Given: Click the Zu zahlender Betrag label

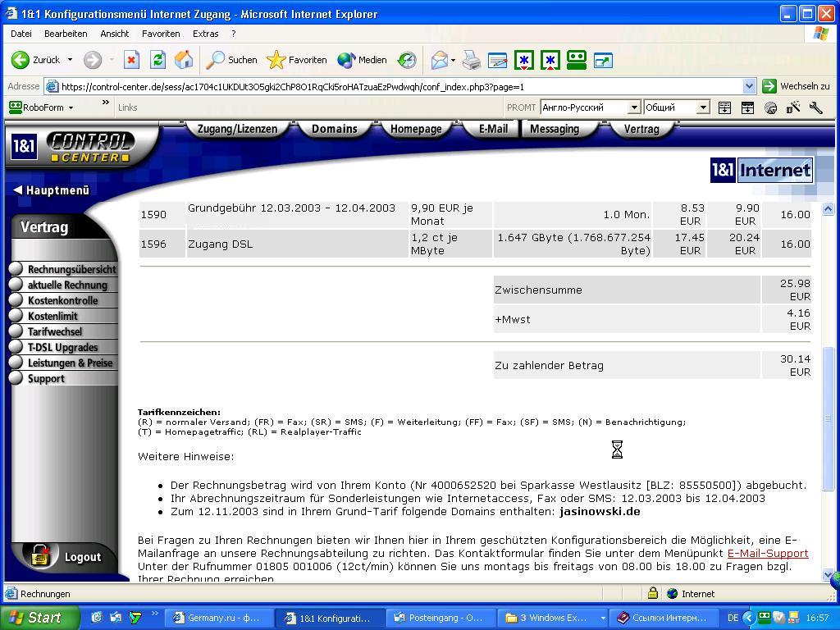Looking at the screenshot, I should click(549, 365).
